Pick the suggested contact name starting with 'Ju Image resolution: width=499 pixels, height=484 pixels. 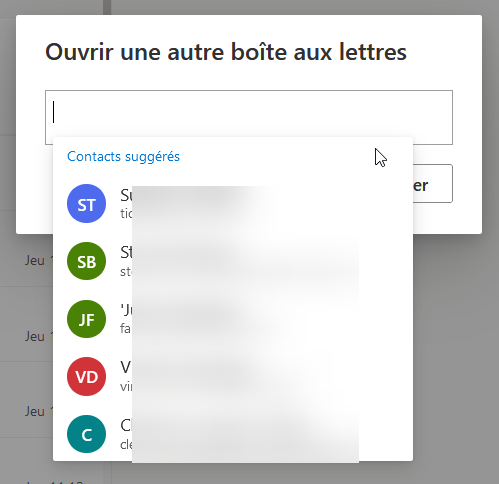click(x=126, y=310)
